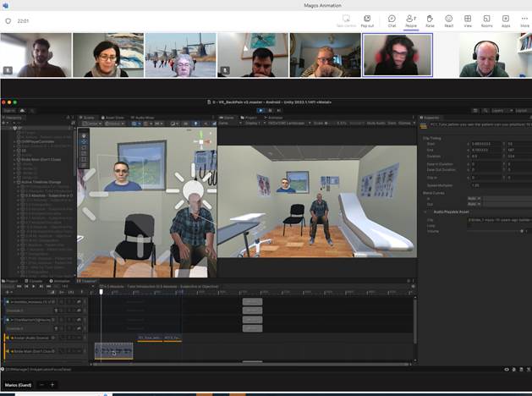532x396 pixels.
Task: Click the Unity Pause button
Action: coord(270,110)
